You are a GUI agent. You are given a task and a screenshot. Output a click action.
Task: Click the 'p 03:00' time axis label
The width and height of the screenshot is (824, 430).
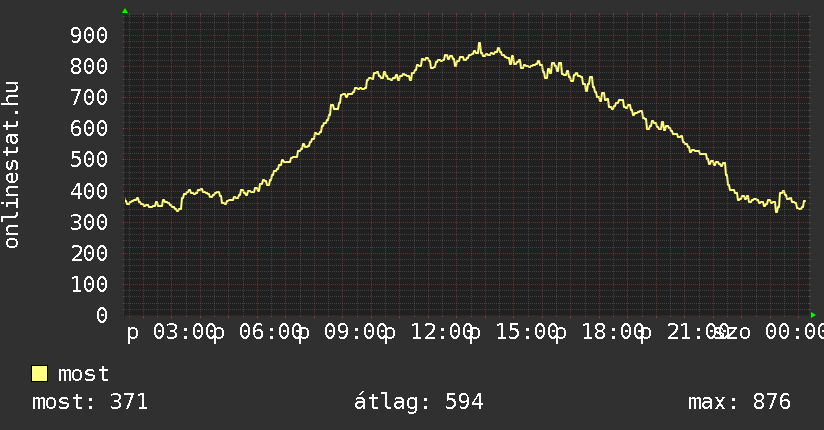pos(171,332)
